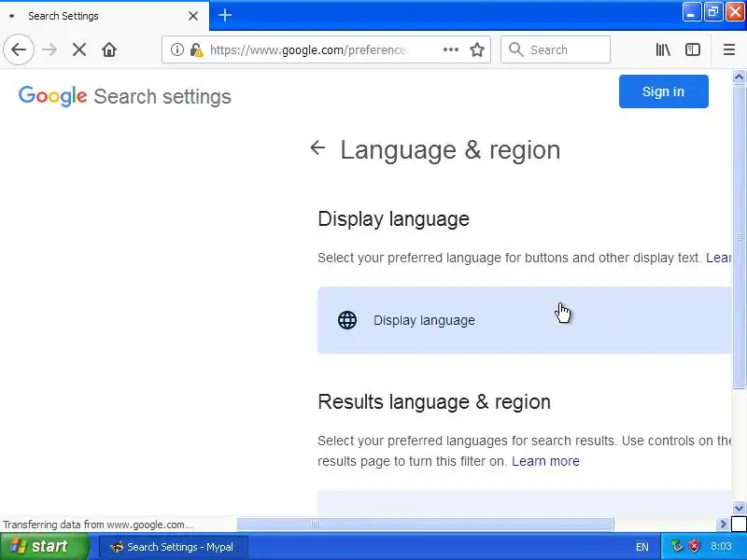Open the browser home page
The height and width of the screenshot is (560, 747).
coord(109,49)
